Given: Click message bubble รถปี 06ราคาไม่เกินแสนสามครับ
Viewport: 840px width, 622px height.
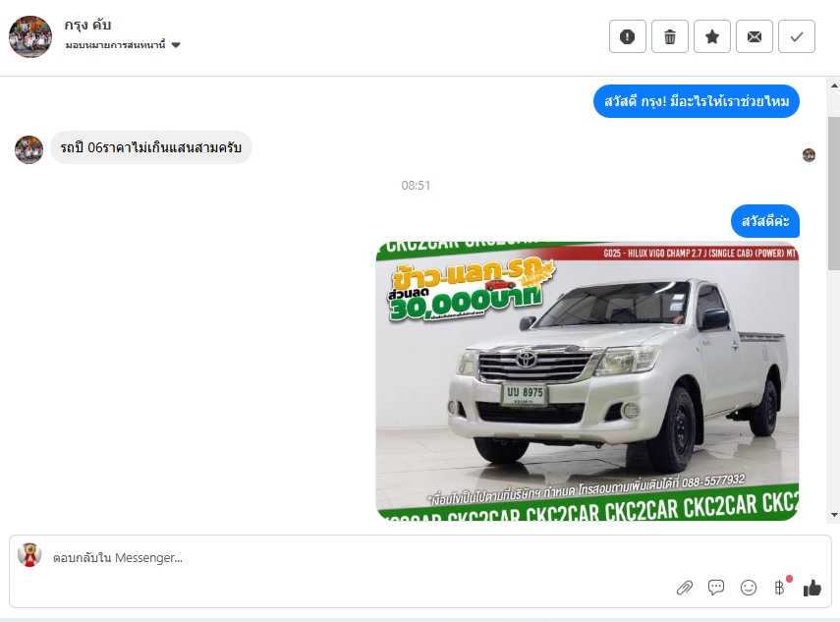Looking at the screenshot, I should click(x=151, y=147).
